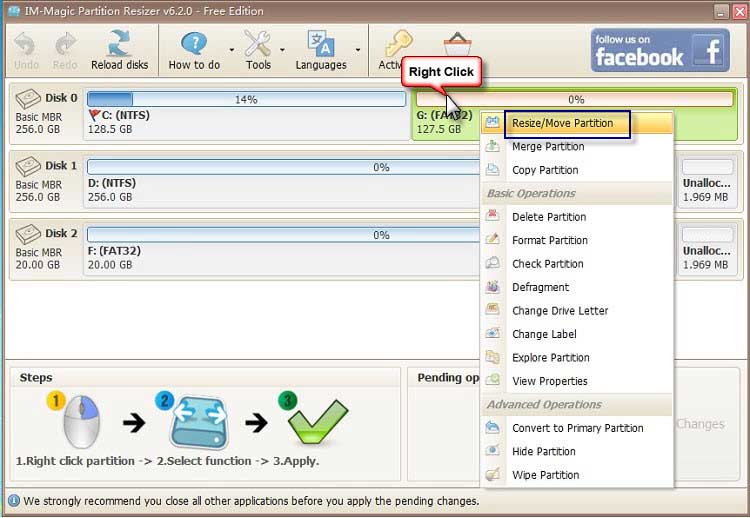This screenshot has width=750, height=518.
Task: Click the Defragment icon
Action: pos(492,286)
